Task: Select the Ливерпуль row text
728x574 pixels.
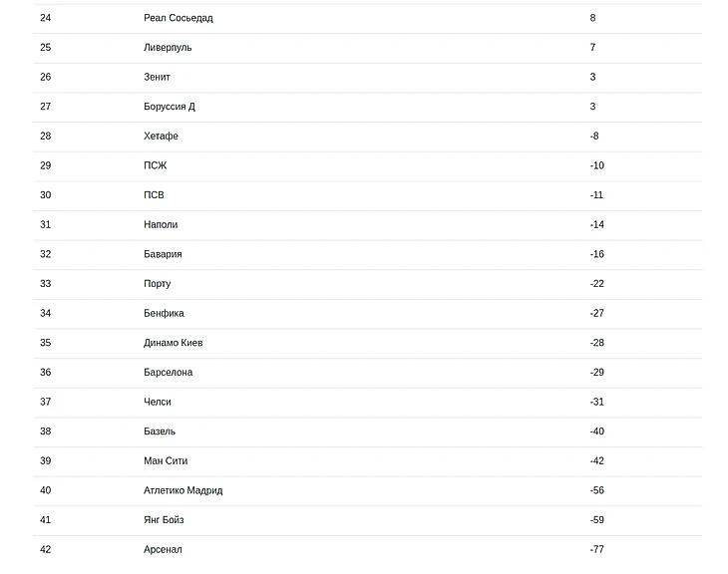Action: point(168,48)
